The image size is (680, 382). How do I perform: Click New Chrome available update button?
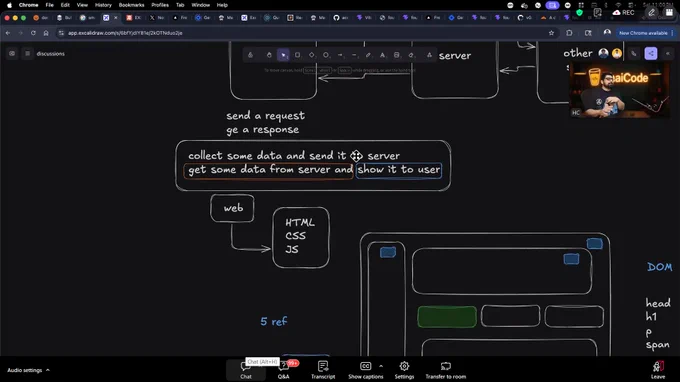[644, 33]
